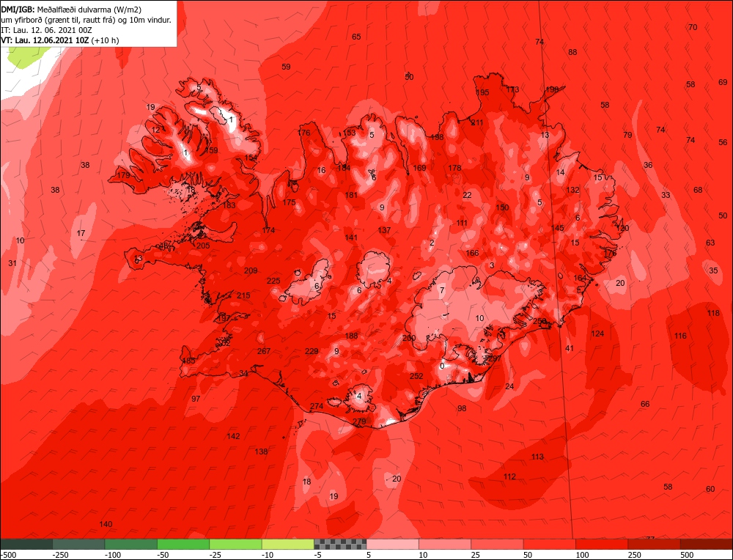Click the map value '141'
This screenshot has width=733, height=560.
point(350,237)
